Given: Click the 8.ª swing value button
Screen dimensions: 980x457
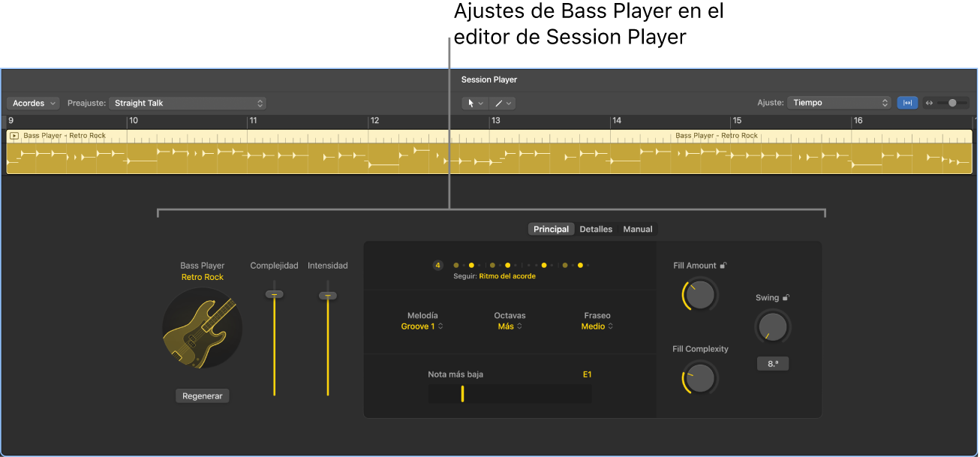Looking at the screenshot, I should 772,363.
